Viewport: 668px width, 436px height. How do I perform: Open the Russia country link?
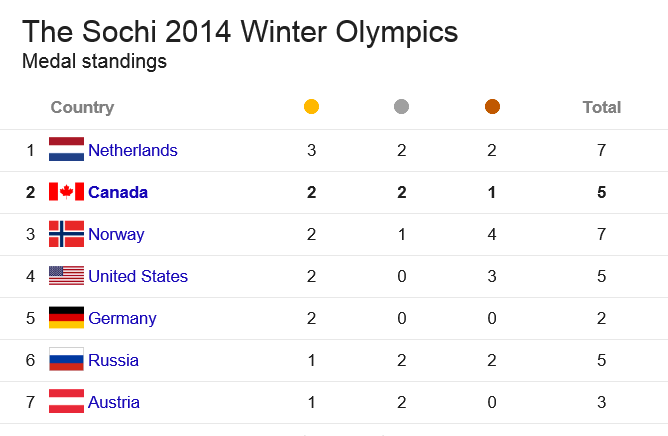[113, 360]
